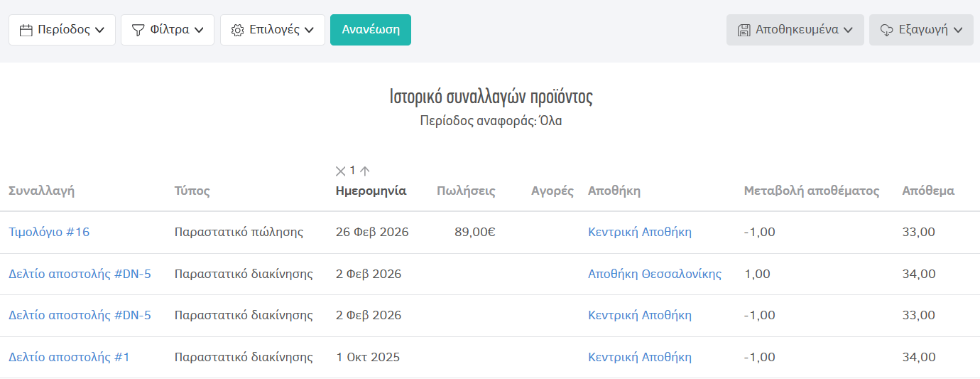Image resolution: width=980 pixels, height=379 pixels.
Task: Sort by the Τύπος column header
Action: click(x=192, y=191)
